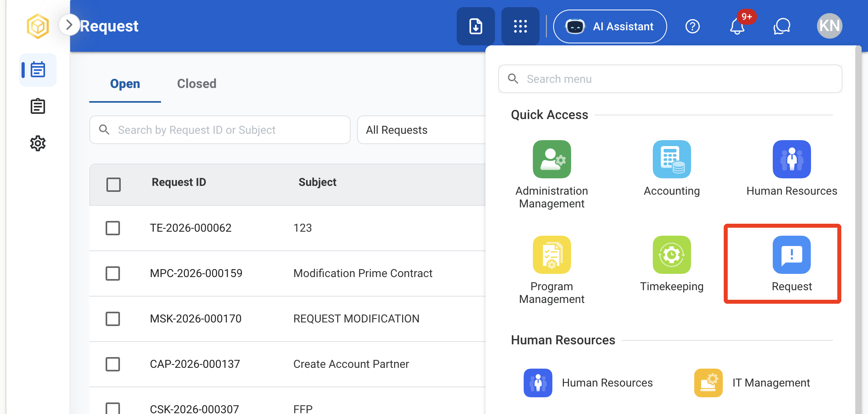Check the CSK-2026-000307 row checkbox
Image resolution: width=868 pixels, height=414 pixels.
[113, 408]
